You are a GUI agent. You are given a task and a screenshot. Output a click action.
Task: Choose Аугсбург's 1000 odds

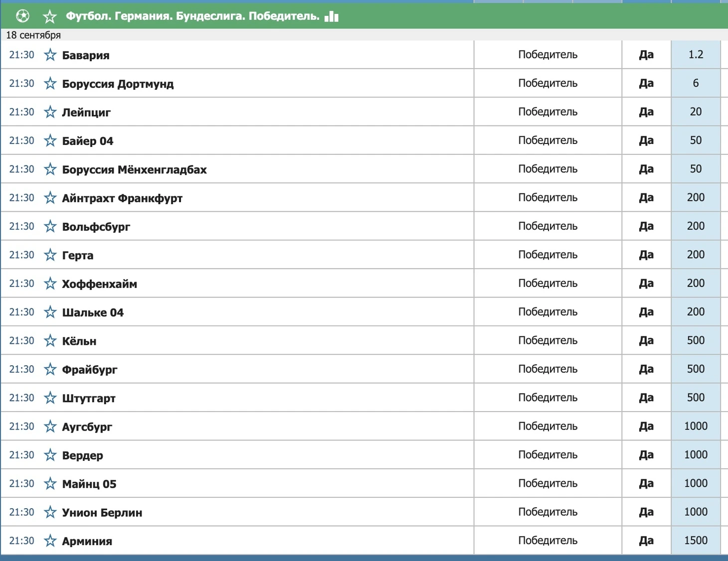point(696,426)
